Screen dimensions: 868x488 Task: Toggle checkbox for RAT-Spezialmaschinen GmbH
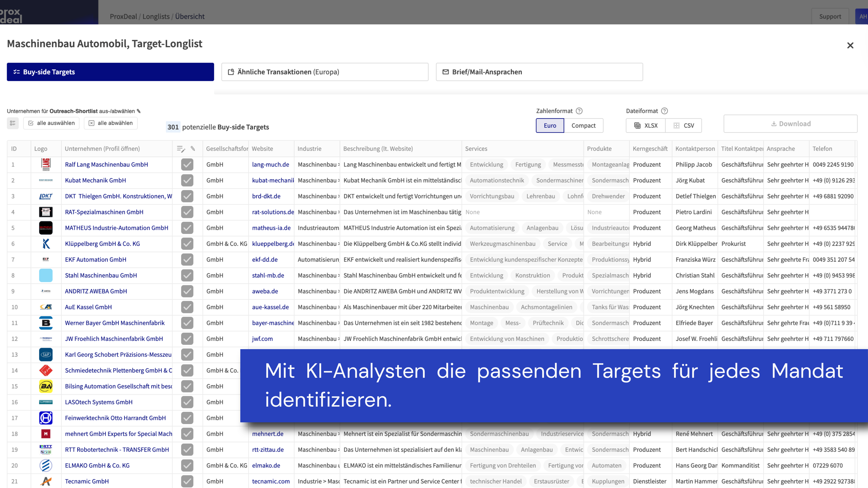pos(187,212)
